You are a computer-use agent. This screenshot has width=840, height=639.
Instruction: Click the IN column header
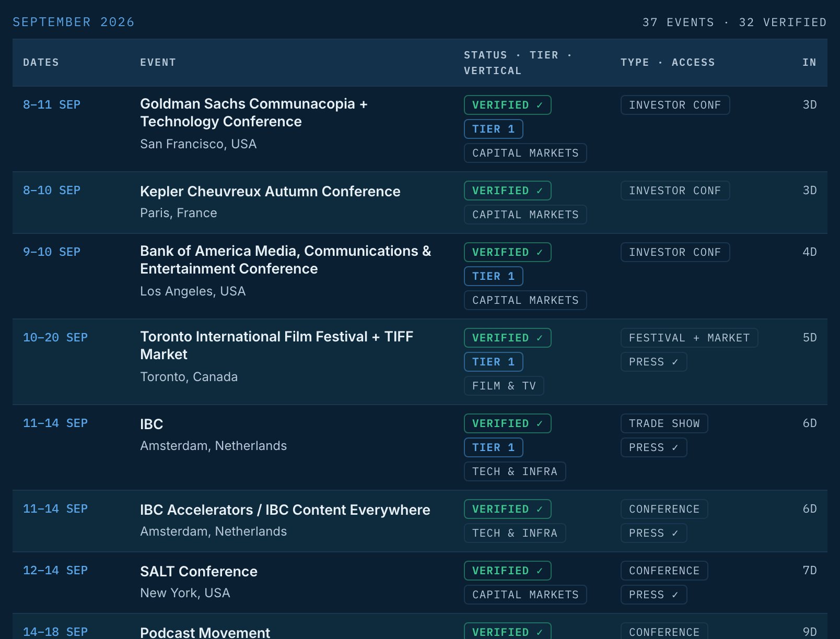809,63
